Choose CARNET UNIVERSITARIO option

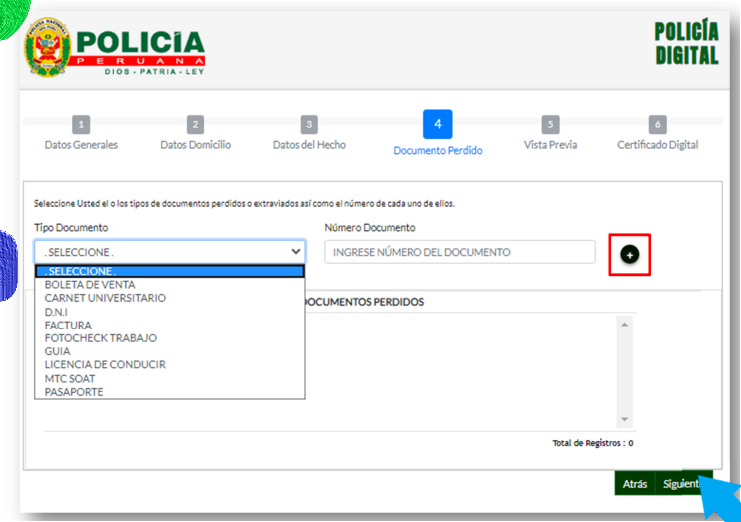tap(105, 298)
